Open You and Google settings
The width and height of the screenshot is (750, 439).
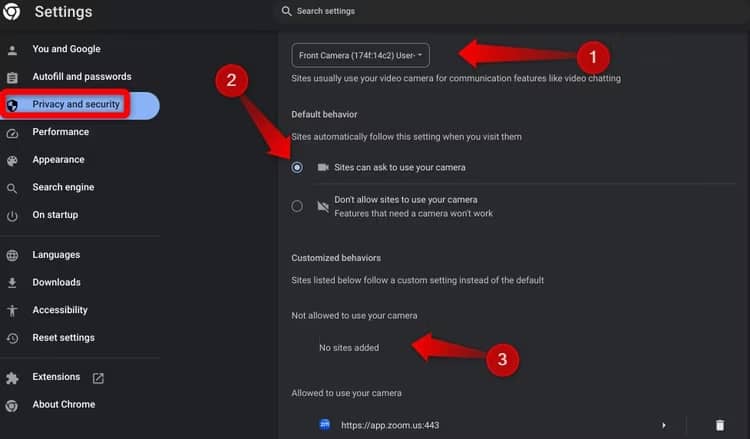coord(66,49)
